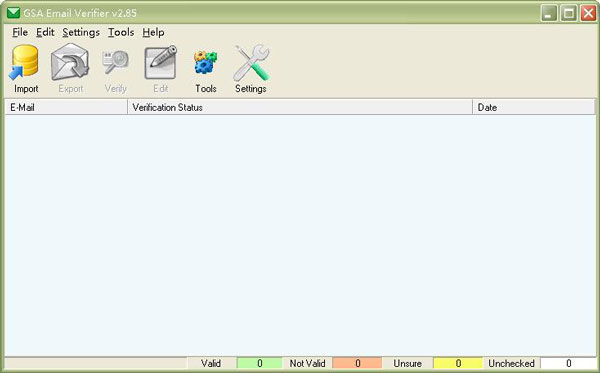Click the Import database icon

(x=24, y=62)
